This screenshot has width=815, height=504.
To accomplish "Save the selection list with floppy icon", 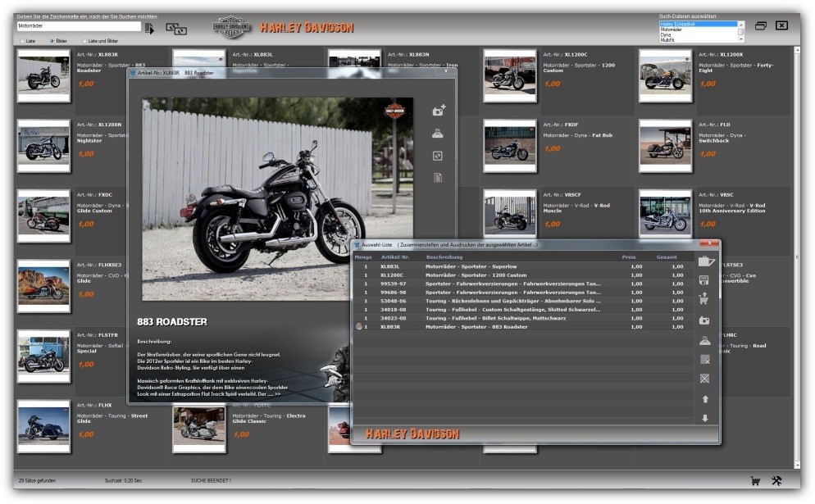I will pos(704,280).
